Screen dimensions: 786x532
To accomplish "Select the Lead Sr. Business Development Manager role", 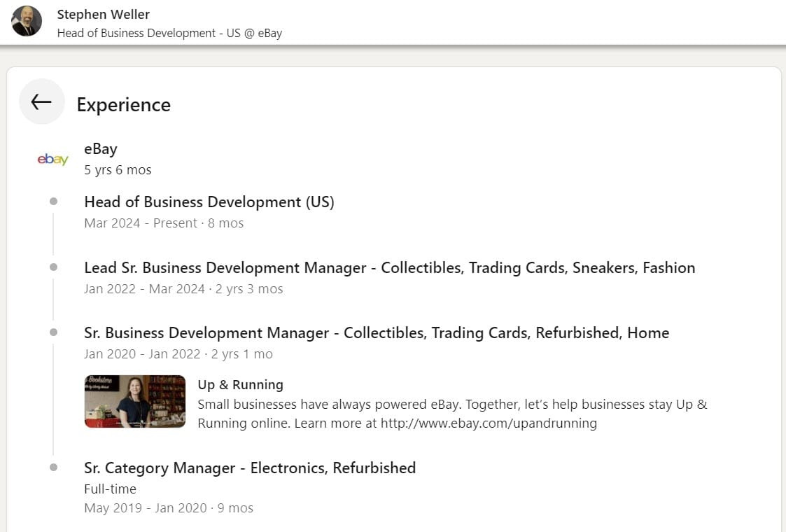I will click(x=389, y=267).
